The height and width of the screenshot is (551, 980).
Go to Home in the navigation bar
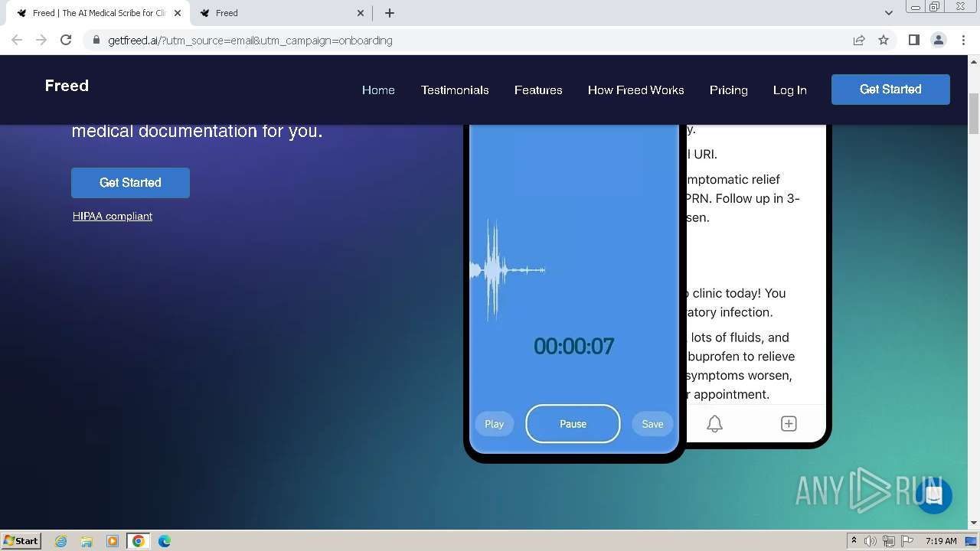click(378, 90)
